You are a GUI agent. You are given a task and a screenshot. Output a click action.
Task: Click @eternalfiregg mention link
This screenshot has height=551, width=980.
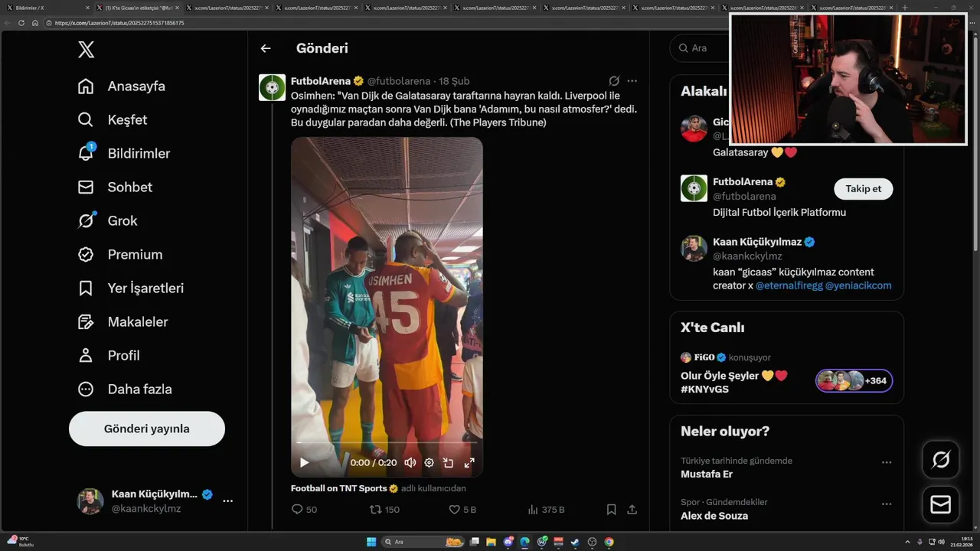[x=789, y=285]
